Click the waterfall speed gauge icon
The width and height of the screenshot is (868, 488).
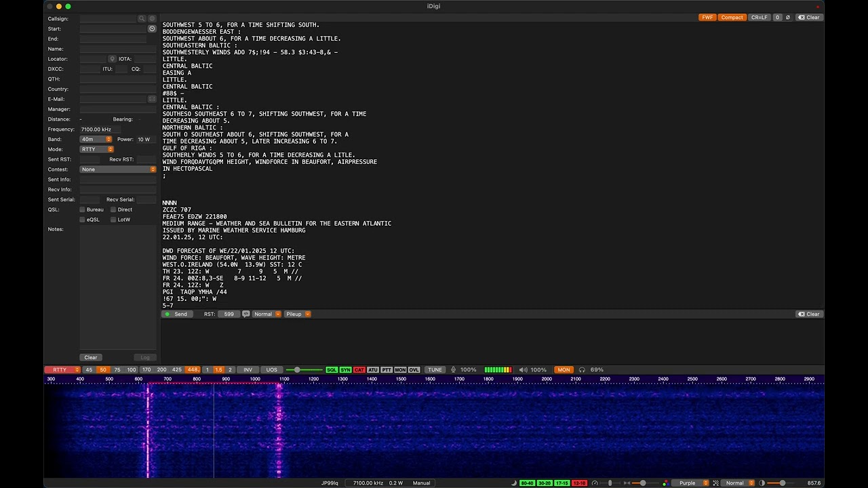pyautogui.click(x=595, y=483)
